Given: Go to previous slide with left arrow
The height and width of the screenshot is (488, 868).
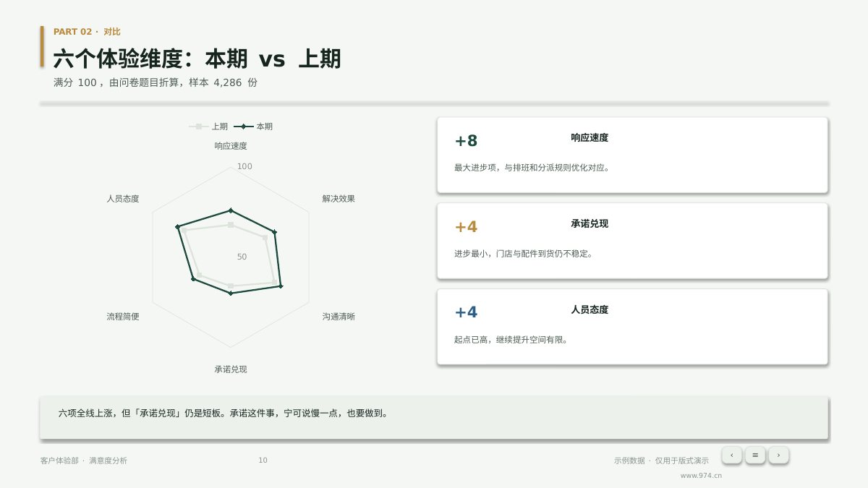Looking at the screenshot, I should [x=731, y=455].
